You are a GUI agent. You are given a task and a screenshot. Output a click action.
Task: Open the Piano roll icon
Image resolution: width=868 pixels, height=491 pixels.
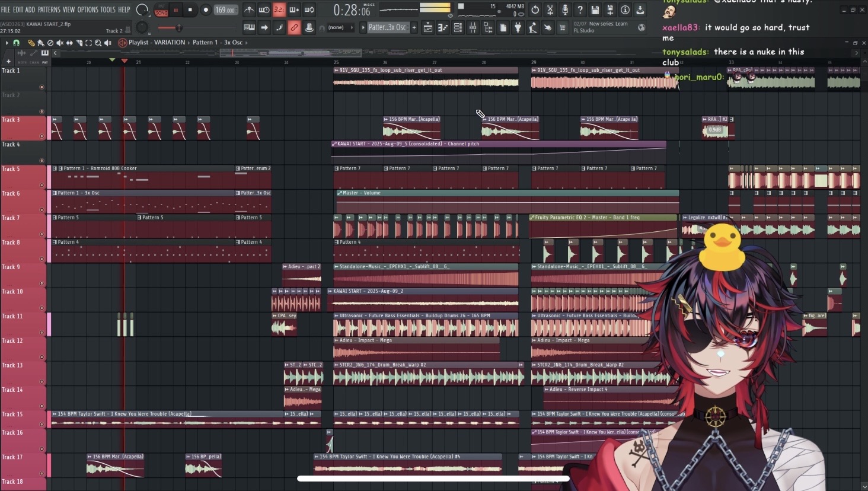pos(442,28)
